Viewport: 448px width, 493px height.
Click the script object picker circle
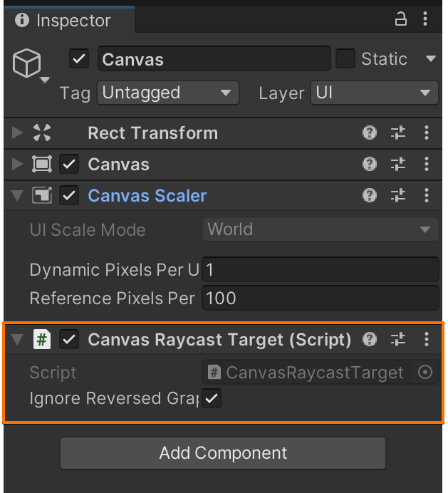pyautogui.click(x=425, y=373)
